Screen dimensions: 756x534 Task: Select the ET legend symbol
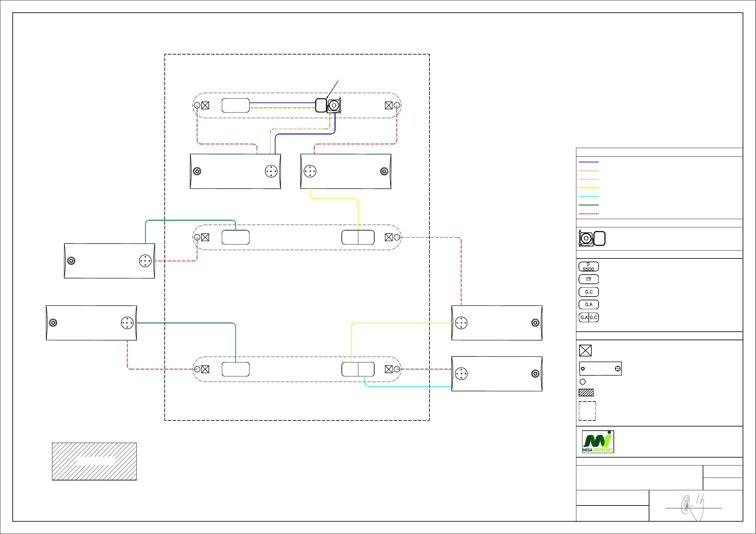pyautogui.click(x=588, y=279)
